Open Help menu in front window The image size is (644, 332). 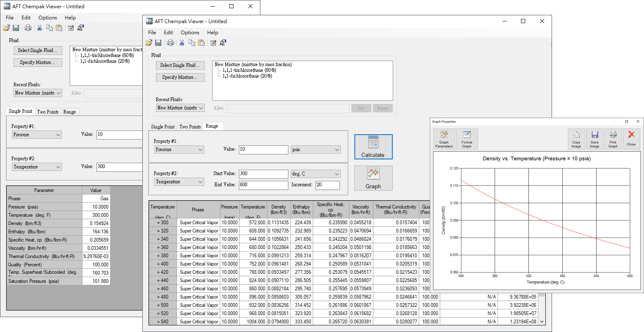[x=212, y=33]
